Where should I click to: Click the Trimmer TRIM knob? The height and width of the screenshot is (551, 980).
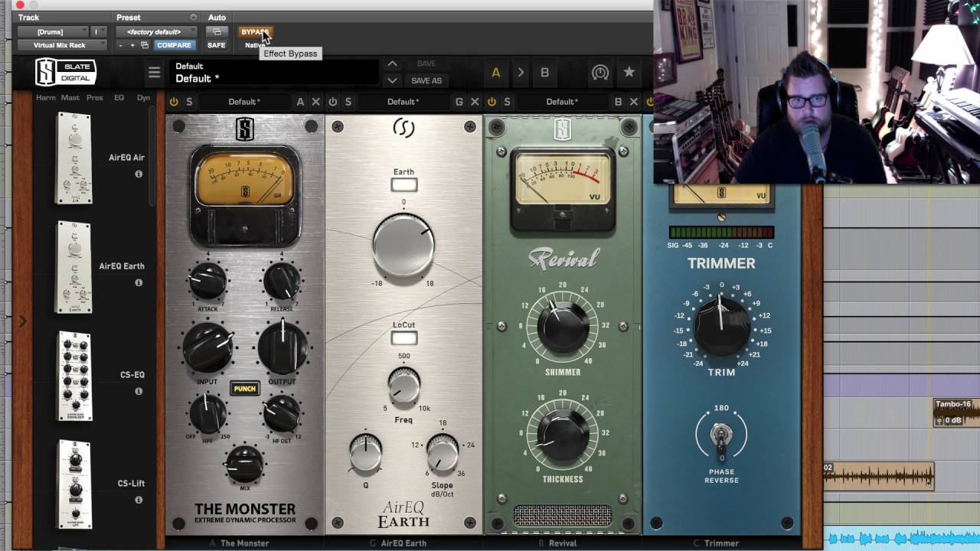click(721, 325)
